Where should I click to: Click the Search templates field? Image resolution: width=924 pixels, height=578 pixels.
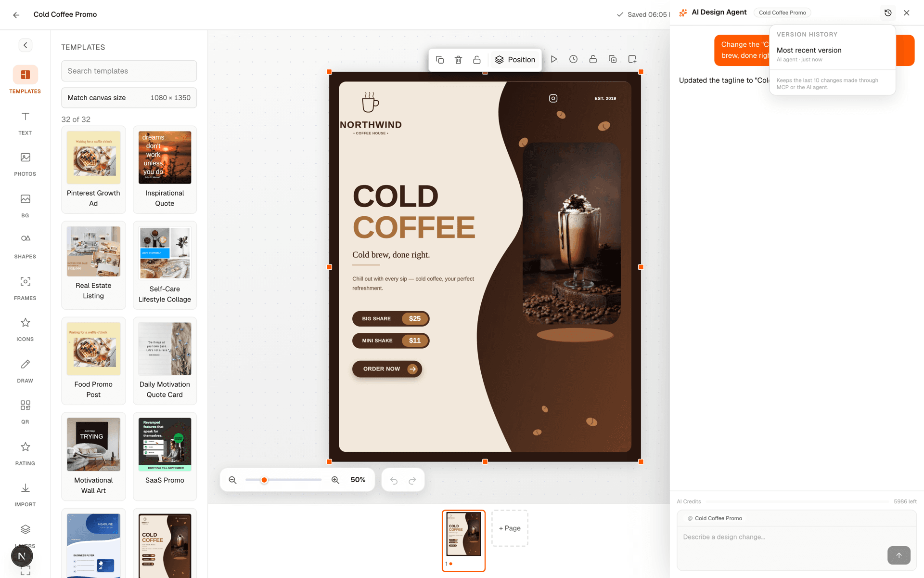pyautogui.click(x=129, y=71)
